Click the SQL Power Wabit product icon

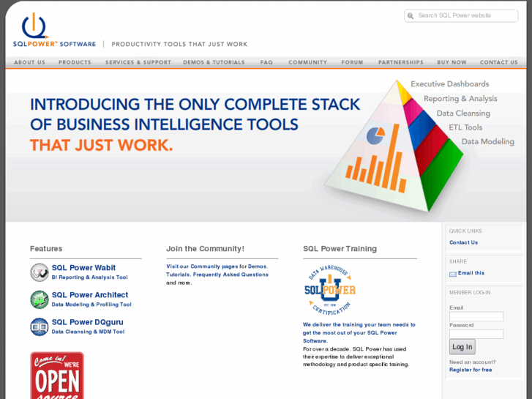pos(40,272)
